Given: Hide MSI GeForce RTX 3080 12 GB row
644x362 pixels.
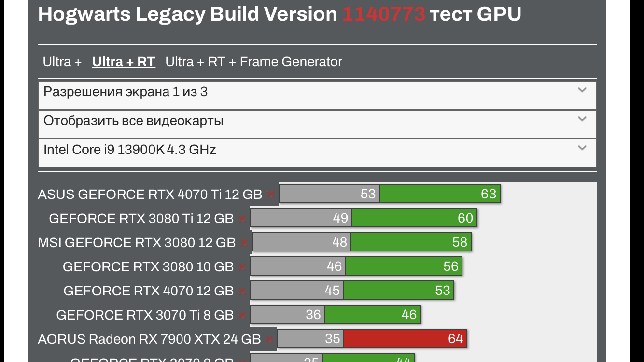Looking at the screenshot, I should click(244, 243).
